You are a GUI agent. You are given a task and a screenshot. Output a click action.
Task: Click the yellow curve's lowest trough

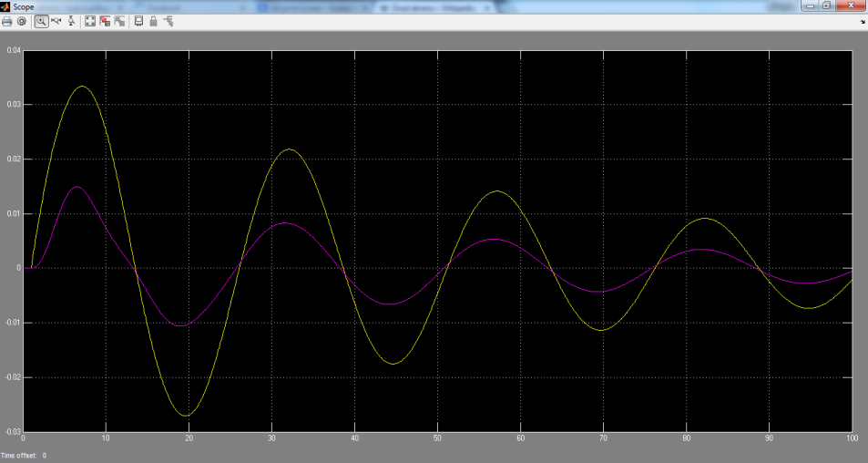click(185, 416)
